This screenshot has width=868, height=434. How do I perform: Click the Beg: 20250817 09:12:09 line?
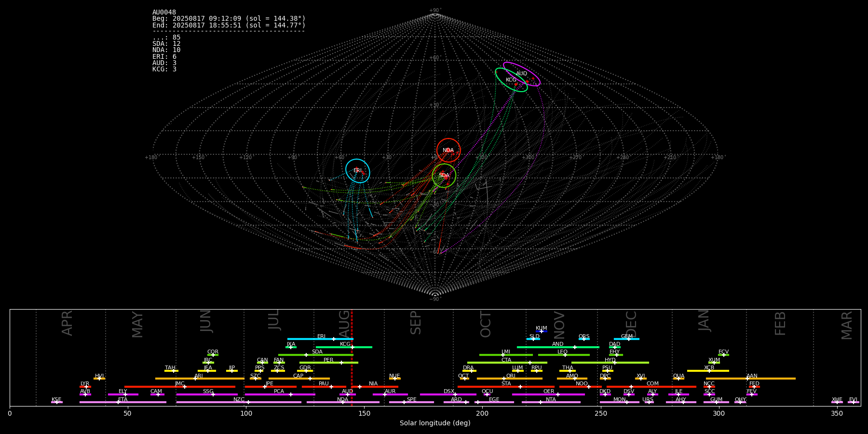(229, 19)
